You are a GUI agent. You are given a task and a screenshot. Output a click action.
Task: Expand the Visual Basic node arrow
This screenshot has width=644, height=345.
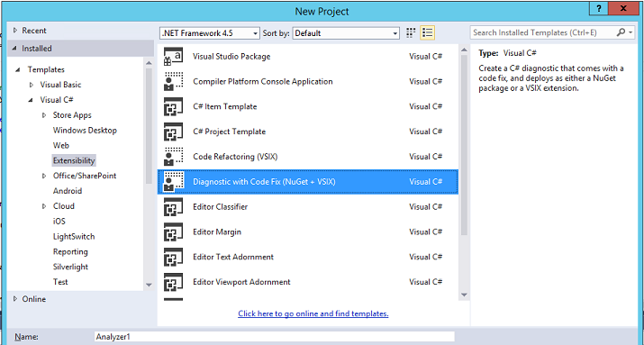coord(32,85)
